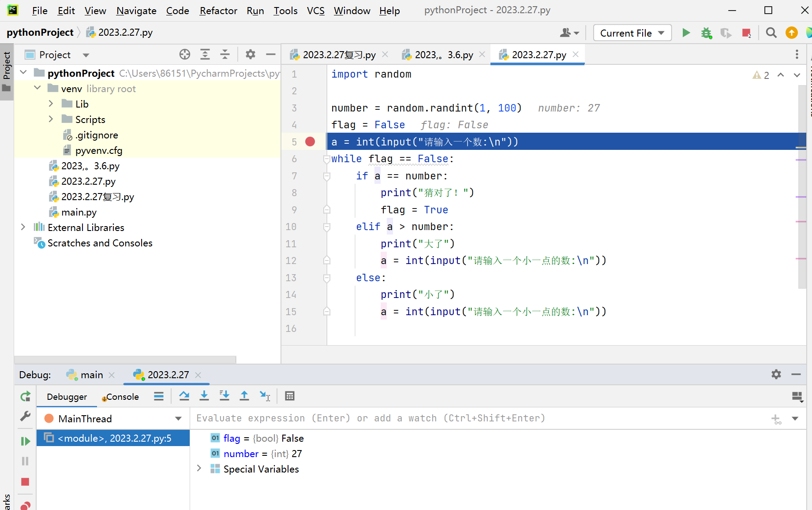Open the Current File run configuration dropdown

point(632,33)
